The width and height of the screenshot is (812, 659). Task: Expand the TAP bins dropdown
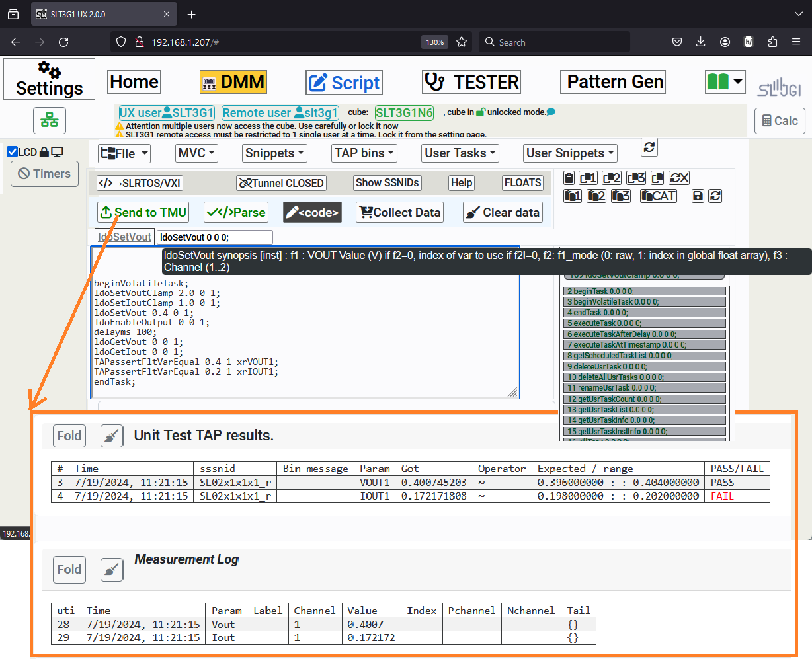(364, 153)
